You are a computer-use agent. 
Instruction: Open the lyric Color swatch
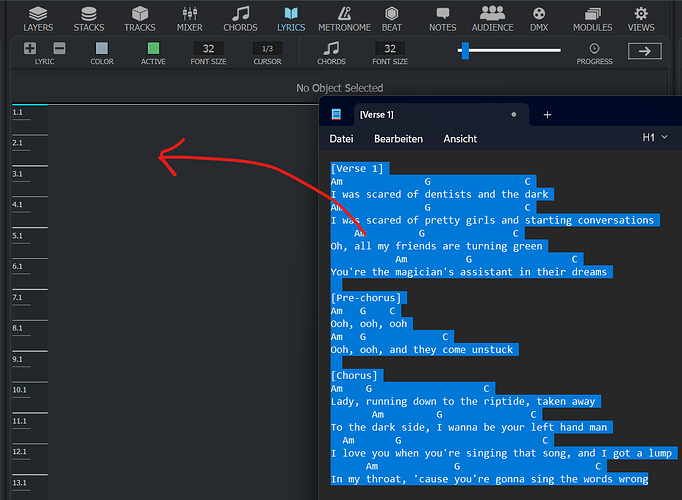click(x=102, y=48)
